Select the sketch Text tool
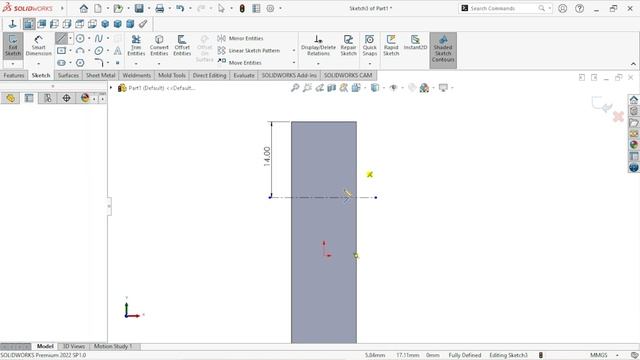640x360 pixels. pos(118,51)
